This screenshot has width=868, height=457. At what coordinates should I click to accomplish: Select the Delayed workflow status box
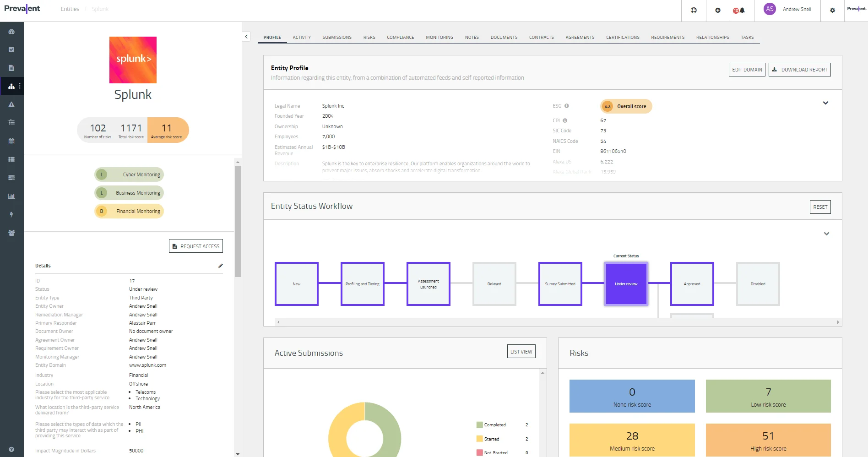coord(494,284)
